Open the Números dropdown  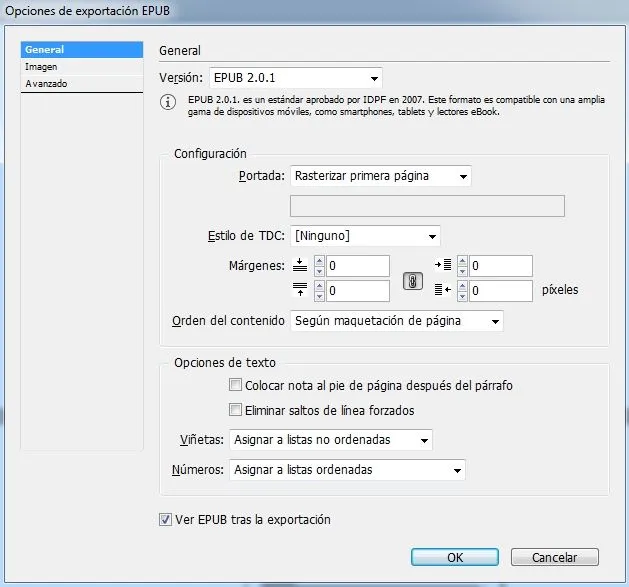(x=347, y=470)
